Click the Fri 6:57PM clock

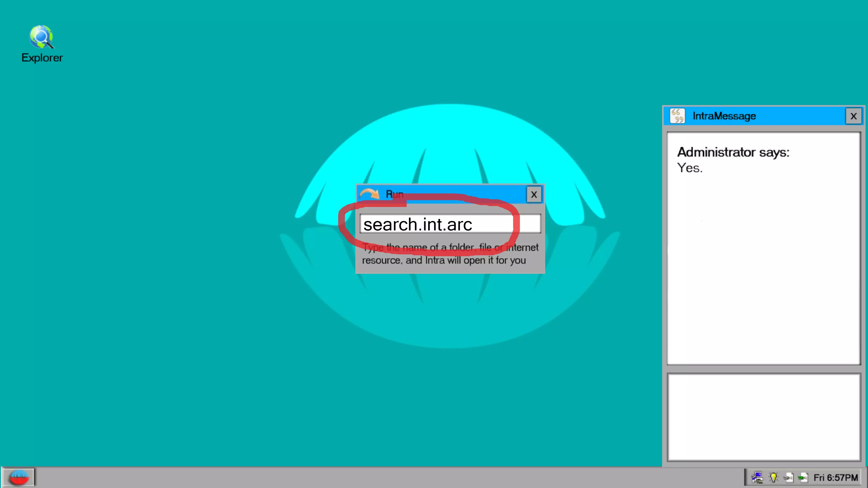835,477
